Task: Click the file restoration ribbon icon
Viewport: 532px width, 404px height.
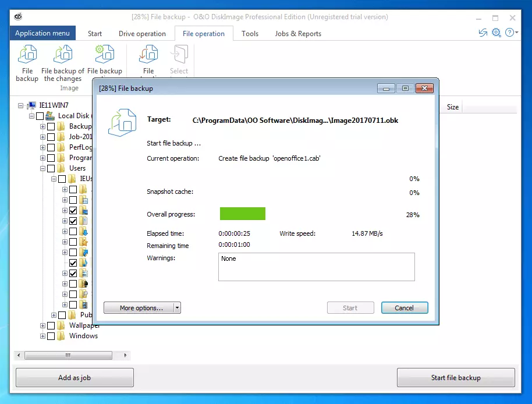Action: click(x=148, y=56)
